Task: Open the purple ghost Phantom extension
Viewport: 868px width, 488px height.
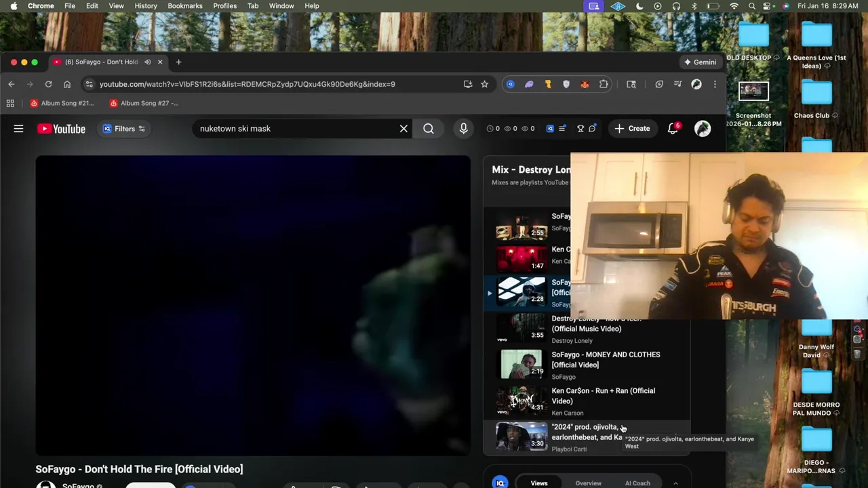Action: tap(529, 84)
